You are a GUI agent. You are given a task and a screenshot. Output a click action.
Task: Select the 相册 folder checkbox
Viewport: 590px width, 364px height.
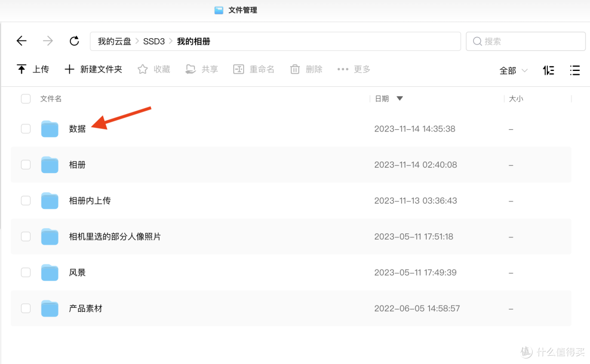(26, 165)
